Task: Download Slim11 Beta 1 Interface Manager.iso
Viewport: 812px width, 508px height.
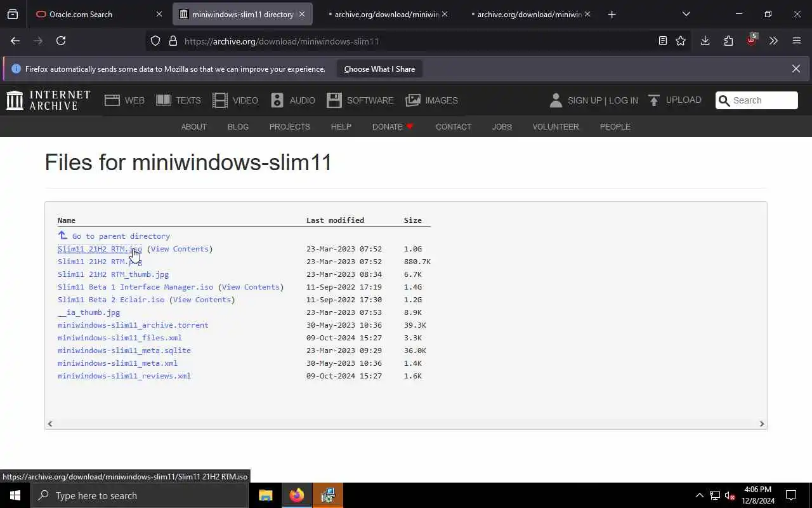Action: [135, 287]
